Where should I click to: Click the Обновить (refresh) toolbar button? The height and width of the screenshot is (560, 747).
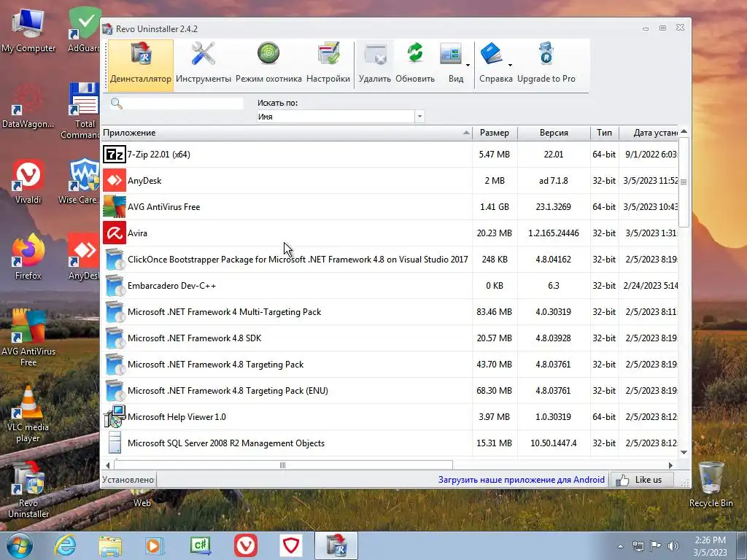[415, 63]
